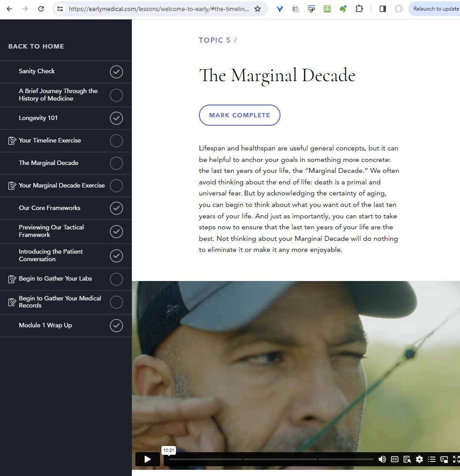
Task: Uncheck the Sanity Check completion circle
Action: tap(116, 71)
